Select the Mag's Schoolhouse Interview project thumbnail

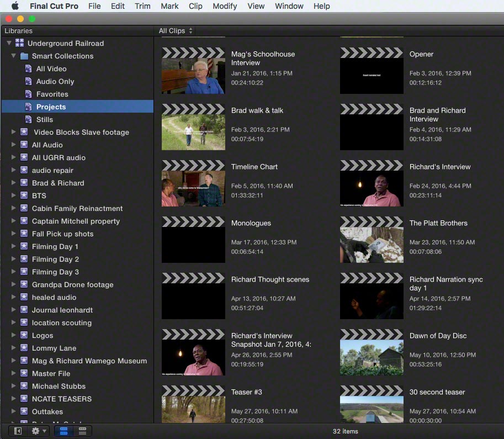pyautogui.click(x=193, y=71)
